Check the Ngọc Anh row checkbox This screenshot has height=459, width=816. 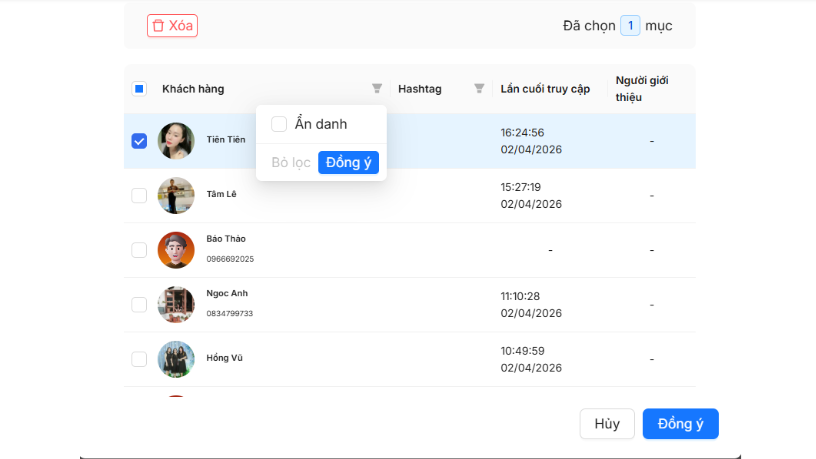(x=139, y=304)
